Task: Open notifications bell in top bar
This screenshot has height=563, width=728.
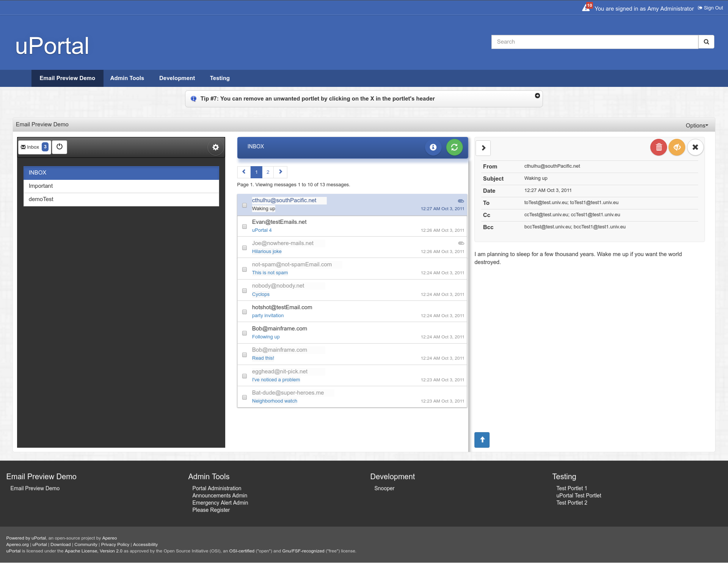Action: click(586, 7)
